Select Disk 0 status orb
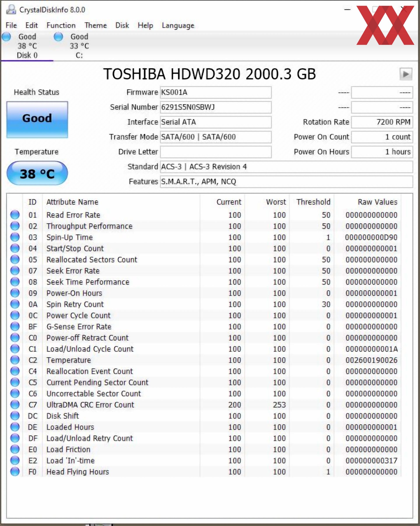The width and height of the screenshot is (420, 526). (x=6, y=37)
